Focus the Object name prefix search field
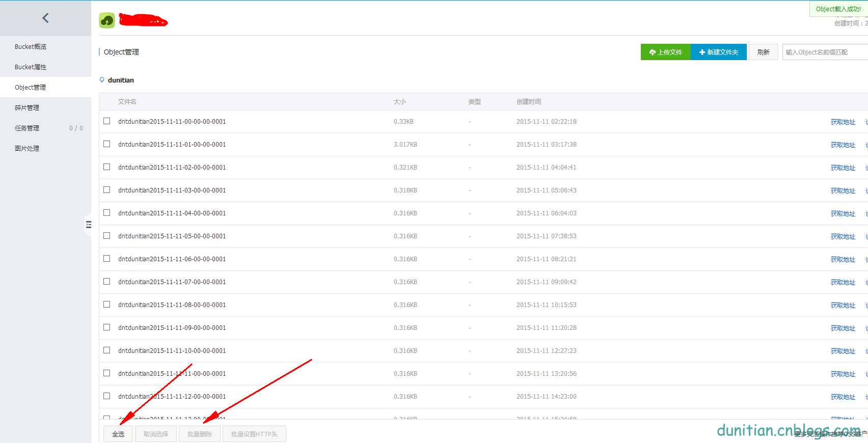The height and width of the screenshot is (443, 868). pyautogui.click(x=825, y=52)
